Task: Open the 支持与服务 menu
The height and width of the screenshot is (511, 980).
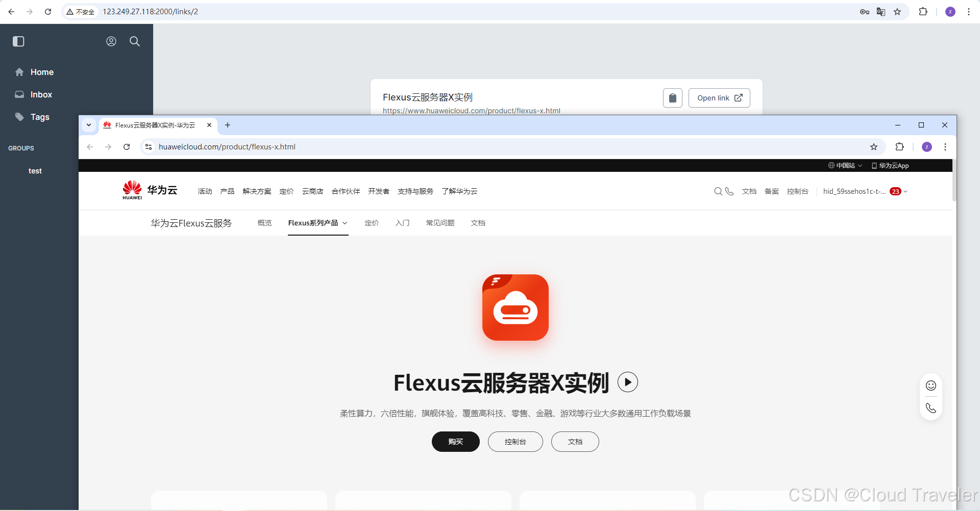Action: coord(415,191)
